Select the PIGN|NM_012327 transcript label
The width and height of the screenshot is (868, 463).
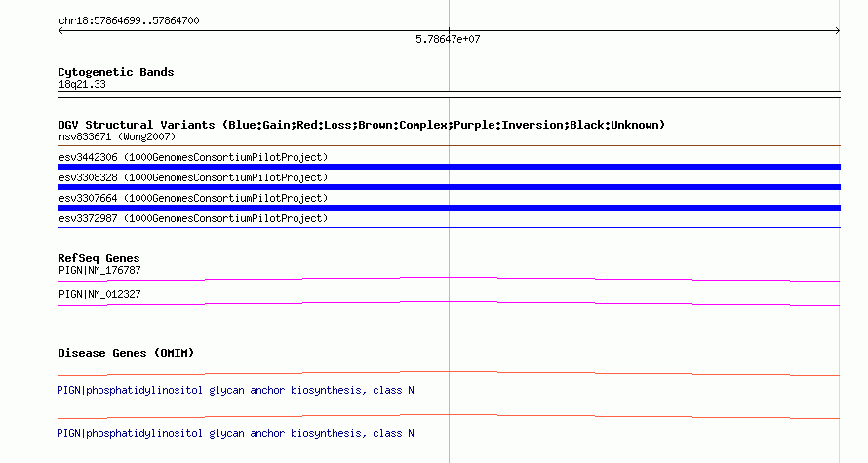[x=99, y=294]
